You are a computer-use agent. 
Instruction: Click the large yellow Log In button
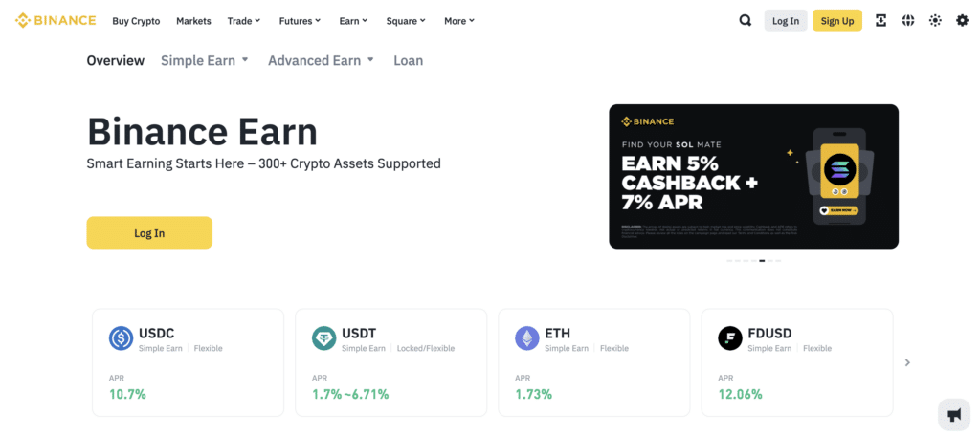point(149,232)
